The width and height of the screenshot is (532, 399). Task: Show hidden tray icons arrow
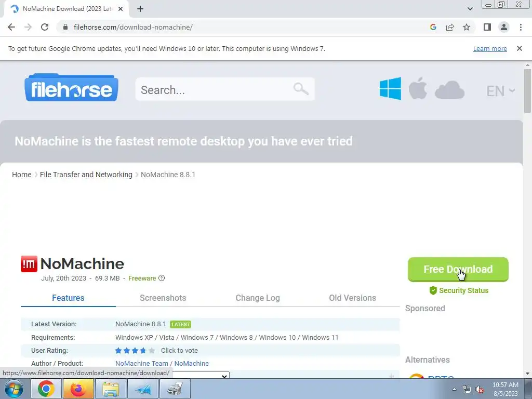tap(454, 389)
